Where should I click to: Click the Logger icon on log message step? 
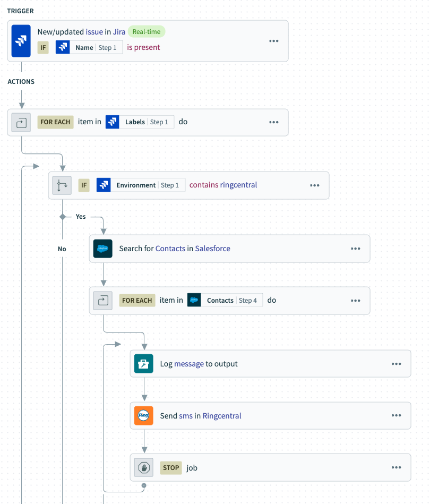click(144, 364)
